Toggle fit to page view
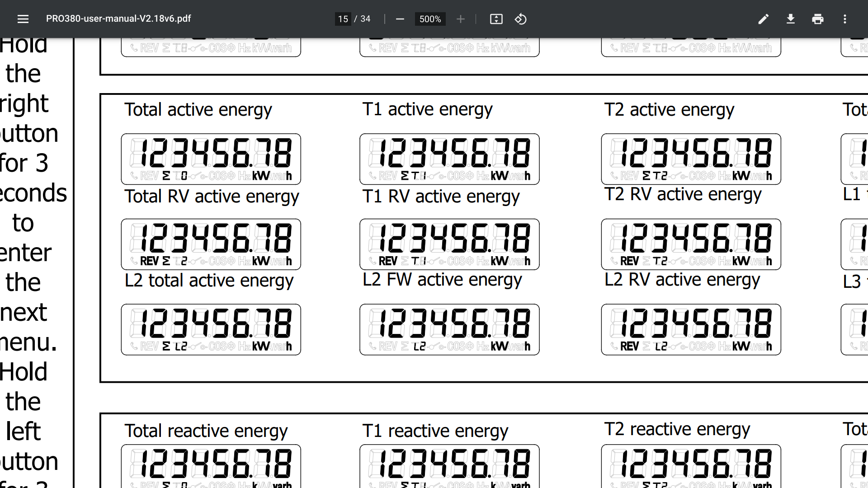This screenshot has width=868, height=488. 496,19
